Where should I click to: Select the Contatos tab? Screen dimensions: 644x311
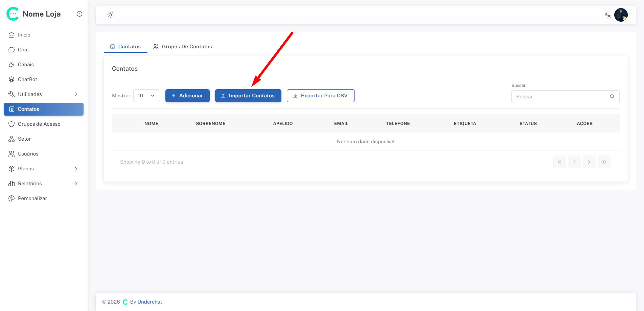pos(125,47)
